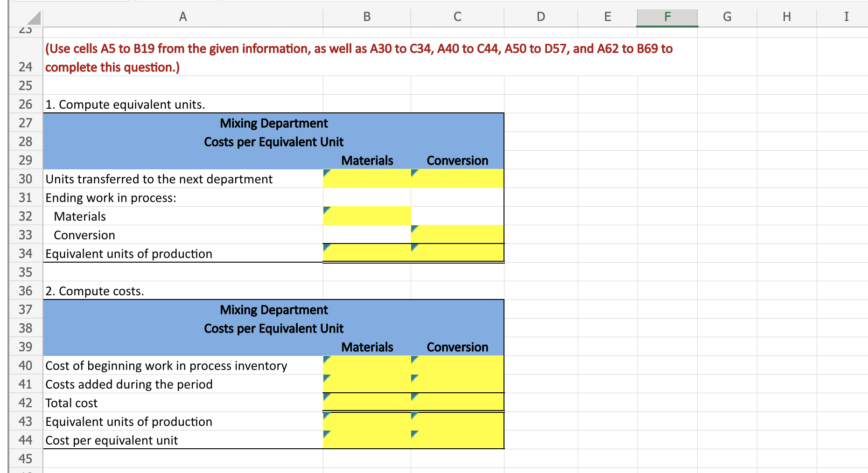
Task: Click the cell reading '2. Compute costs.'
Action: (95, 291)
